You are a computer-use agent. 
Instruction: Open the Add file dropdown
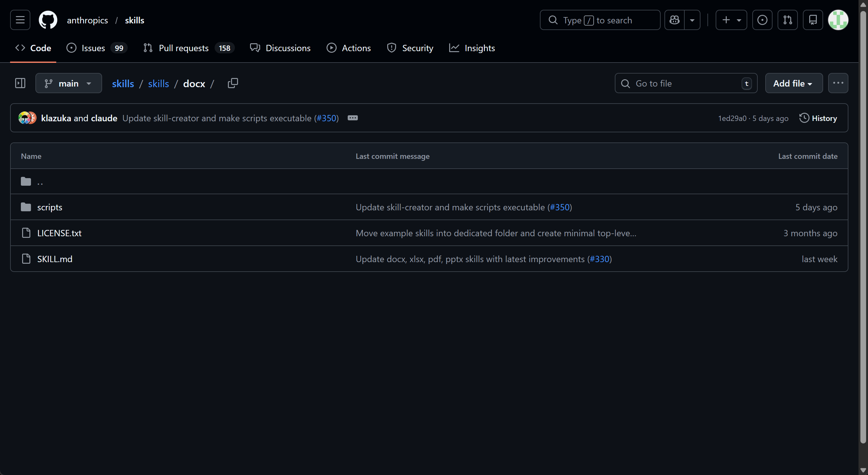[x=793, y=83]
